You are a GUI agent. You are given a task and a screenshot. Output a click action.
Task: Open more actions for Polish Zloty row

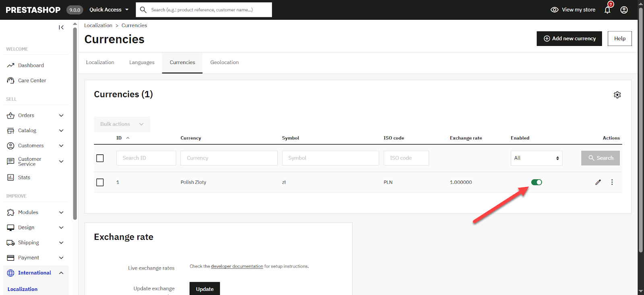coord(612,182)
